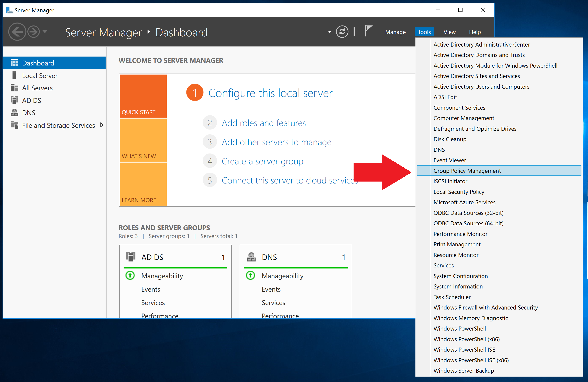This screenshot has width=588, height=382.
Task: Open the View menu
Action: click(449, 32)
